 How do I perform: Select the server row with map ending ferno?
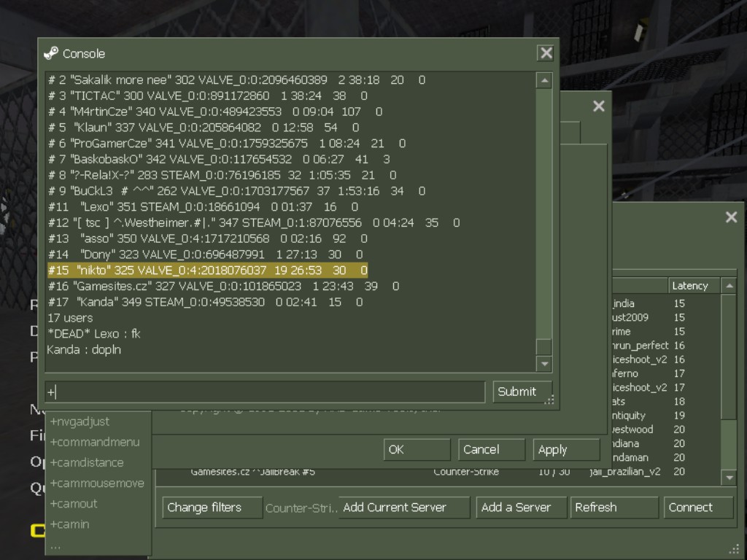coord(665,373)
